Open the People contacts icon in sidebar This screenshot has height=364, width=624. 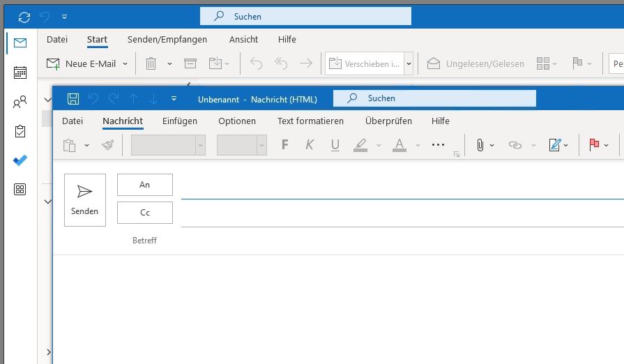click(x=20, y=103)
